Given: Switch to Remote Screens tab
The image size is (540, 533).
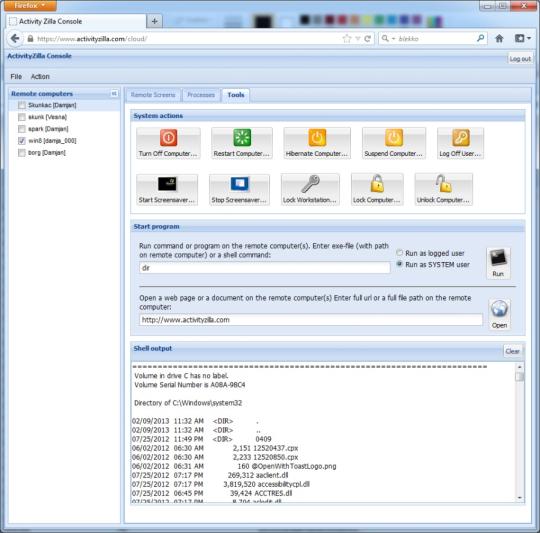Looking at the screenshot, I should click(x=153, y=95).
